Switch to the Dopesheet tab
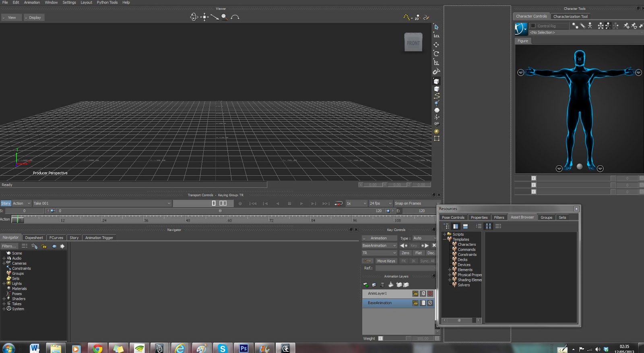The height and width of the screenshot is (353, 644). [34, 238]
